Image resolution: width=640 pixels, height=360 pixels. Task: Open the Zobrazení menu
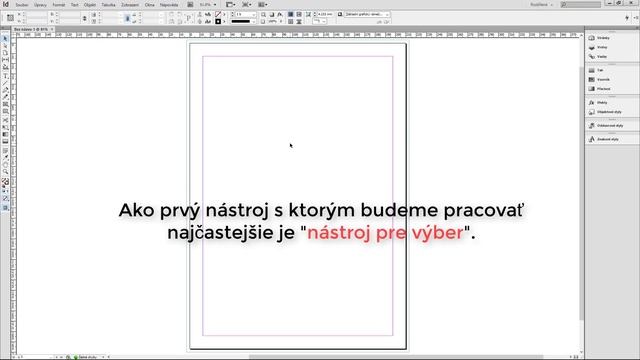[130, 5]
